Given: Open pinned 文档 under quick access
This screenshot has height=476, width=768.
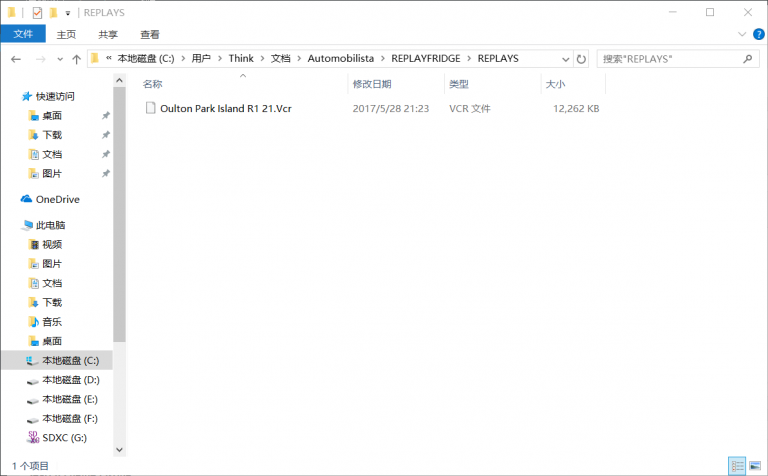Looking at the screenshot, I should point(52,155).
